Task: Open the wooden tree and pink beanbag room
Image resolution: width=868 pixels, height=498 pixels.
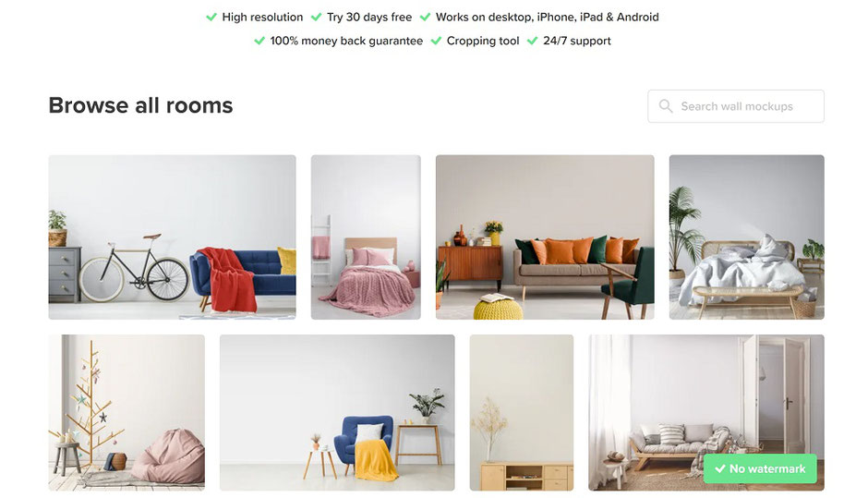Action: (x=127, y=413)
